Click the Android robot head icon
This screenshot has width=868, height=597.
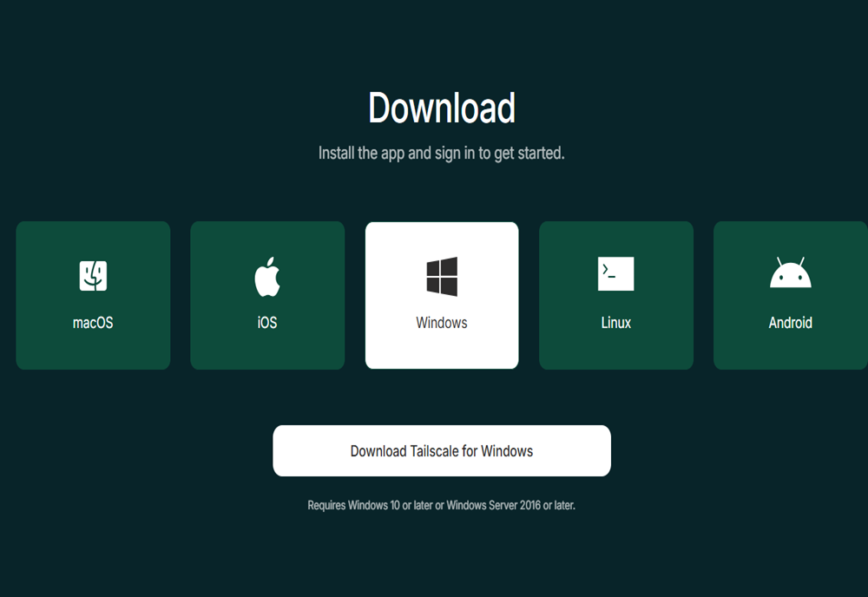coord(790,273)
